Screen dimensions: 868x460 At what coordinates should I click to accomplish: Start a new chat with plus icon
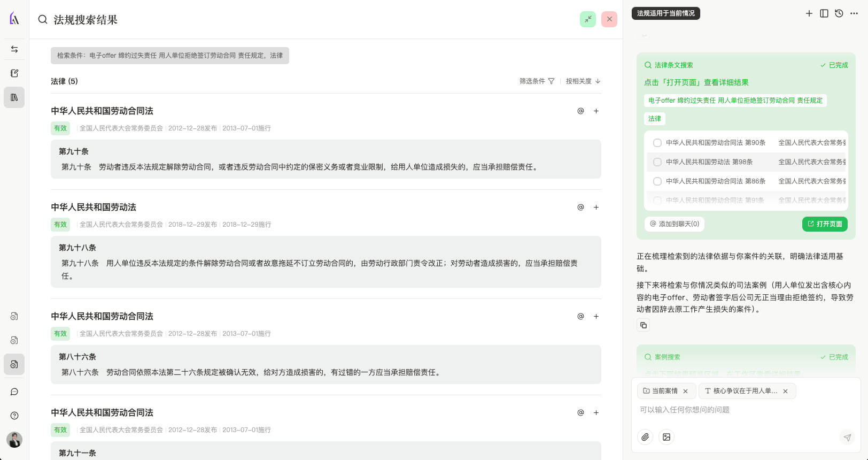pyautogui.click(x=809, y=13)
